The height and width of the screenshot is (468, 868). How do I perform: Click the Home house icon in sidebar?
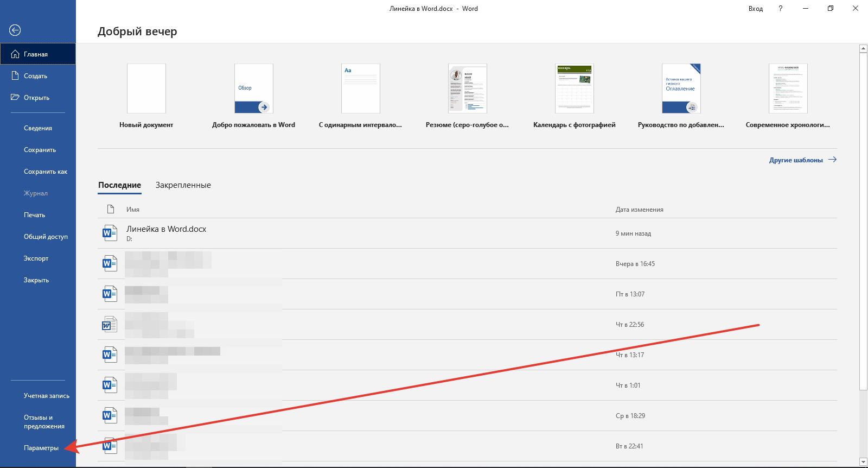15,54
